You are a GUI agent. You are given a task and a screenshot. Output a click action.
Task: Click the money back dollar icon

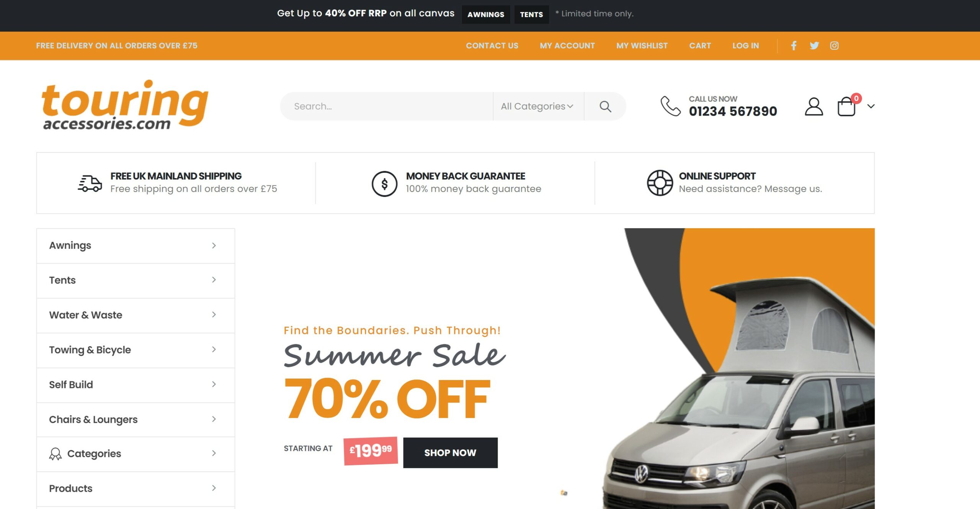pyautogui.click(x=384, y=183)
